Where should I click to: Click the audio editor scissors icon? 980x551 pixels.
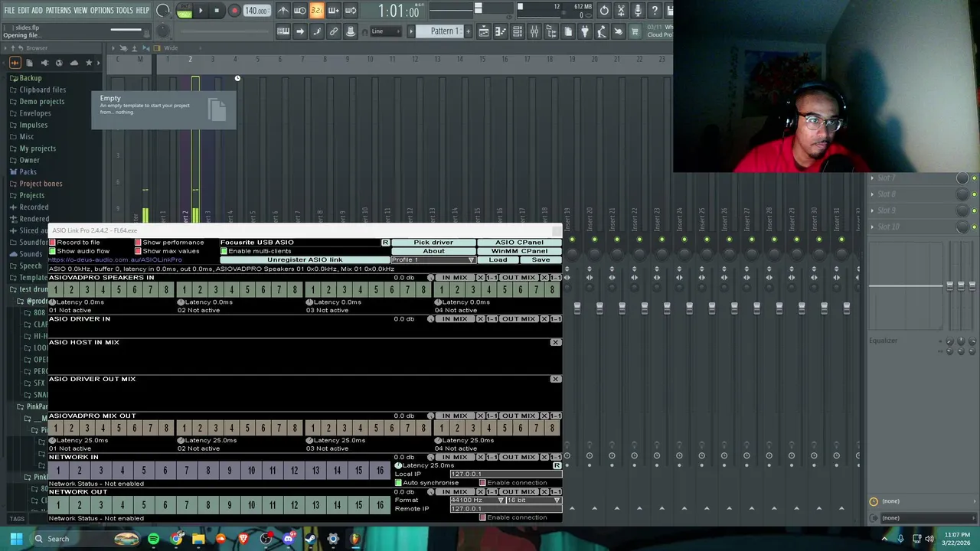click(621, 11)
